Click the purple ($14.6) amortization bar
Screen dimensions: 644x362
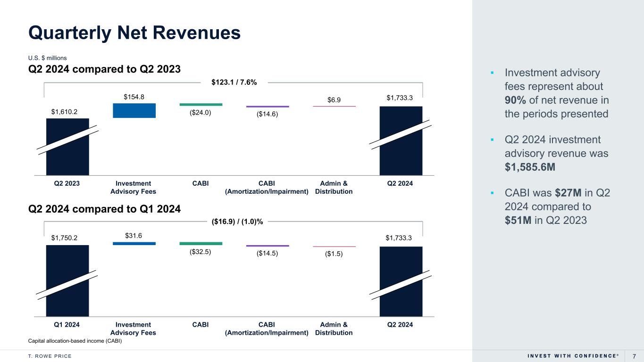[268, 107]
